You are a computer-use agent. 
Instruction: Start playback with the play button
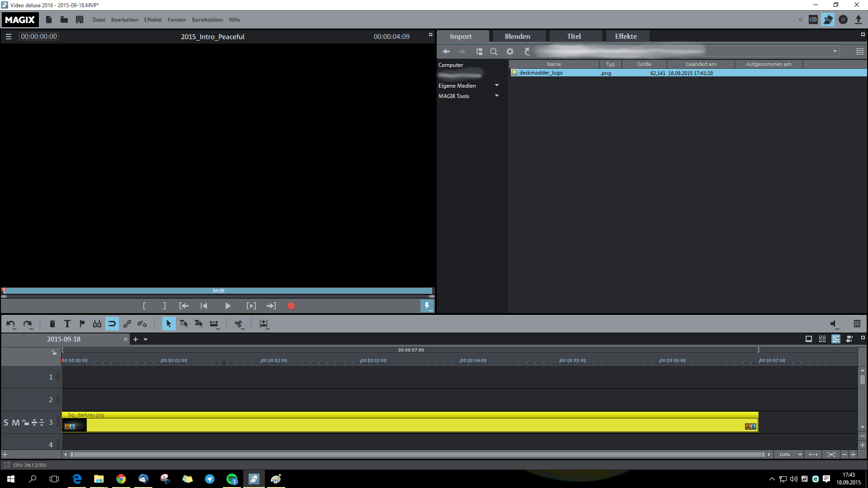click(228, 306)
